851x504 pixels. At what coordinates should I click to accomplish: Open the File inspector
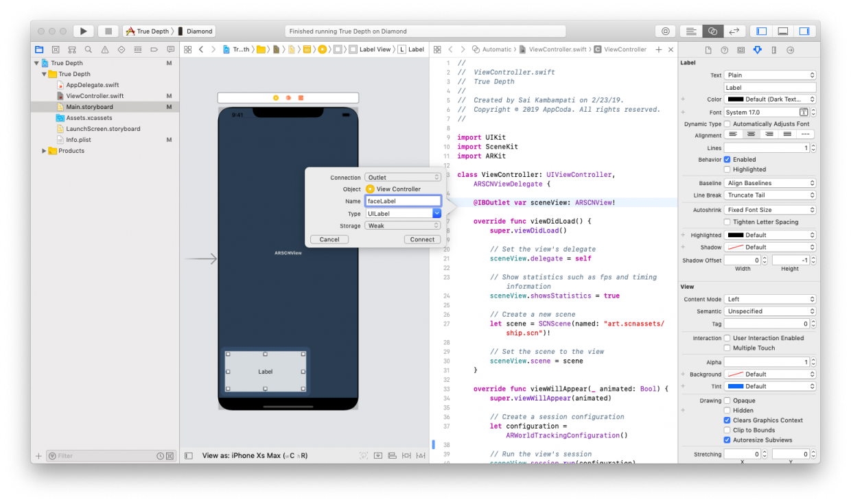coord(709,49)
